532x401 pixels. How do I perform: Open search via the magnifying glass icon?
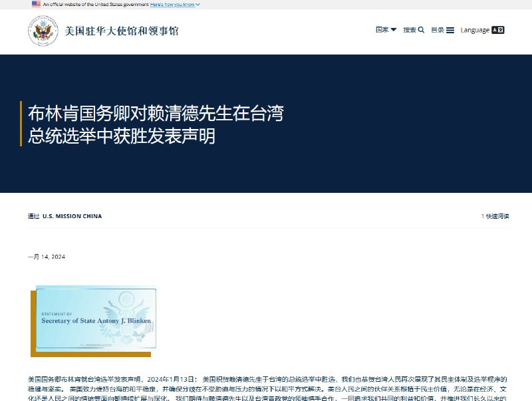(420, 30)
